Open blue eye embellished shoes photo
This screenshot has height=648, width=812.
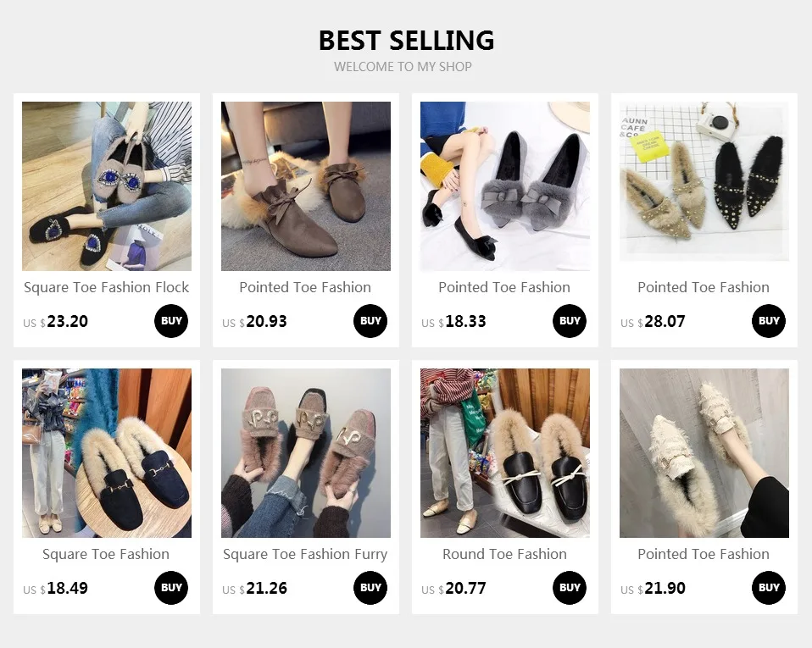pos(107,186)
